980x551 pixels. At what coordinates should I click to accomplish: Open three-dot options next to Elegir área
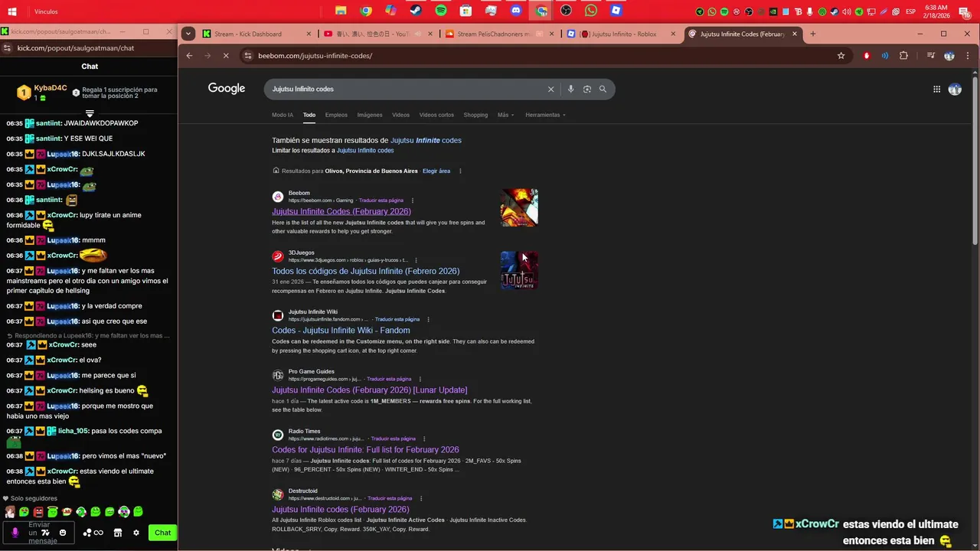click(x=460, y=171)
